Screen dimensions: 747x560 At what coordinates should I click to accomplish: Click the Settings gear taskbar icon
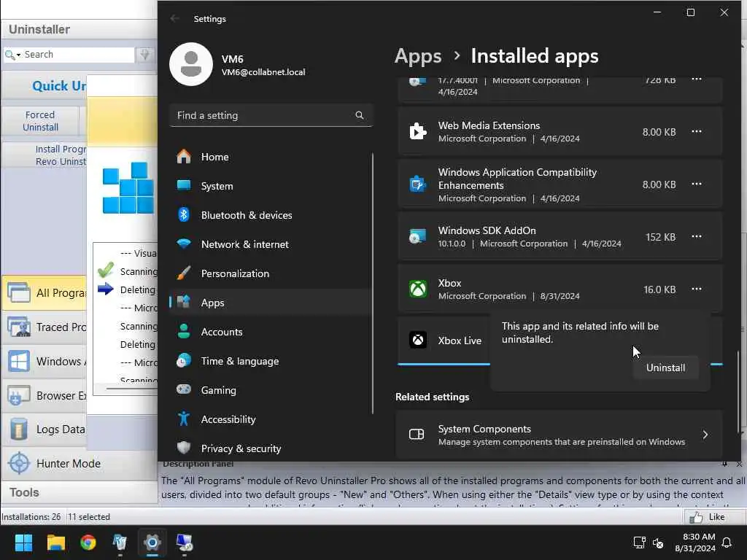point(152,542)
